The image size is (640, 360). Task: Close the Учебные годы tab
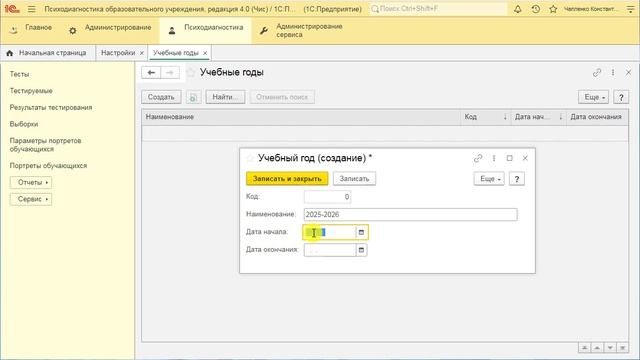click(x=205, y=53)
